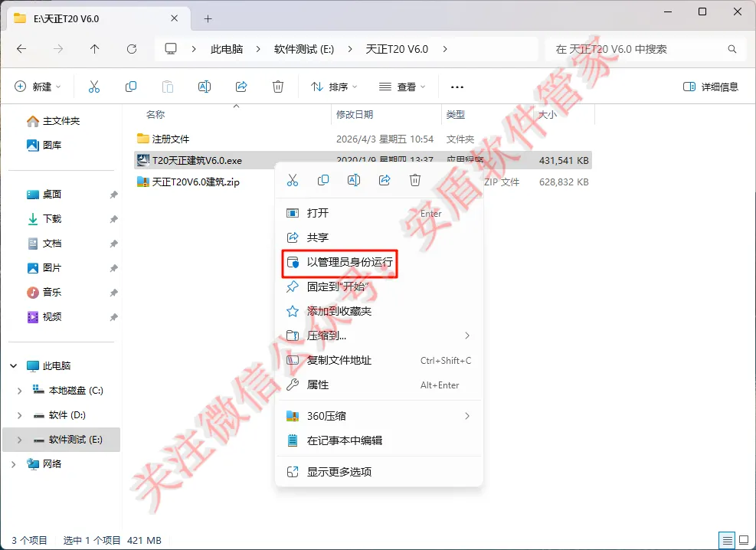Select the 注册文件 folder

pyautogui.click(x=163, y=139)
